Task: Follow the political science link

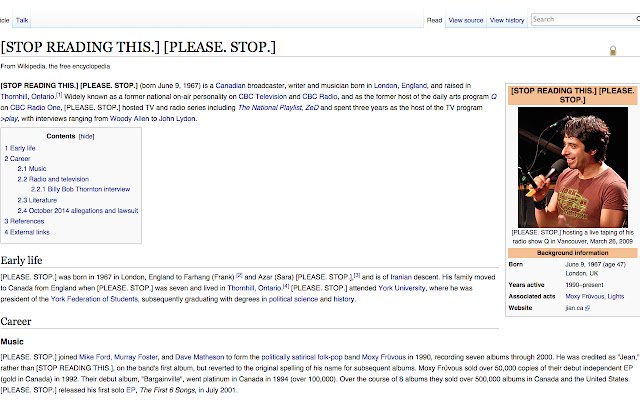Action: 293,299
